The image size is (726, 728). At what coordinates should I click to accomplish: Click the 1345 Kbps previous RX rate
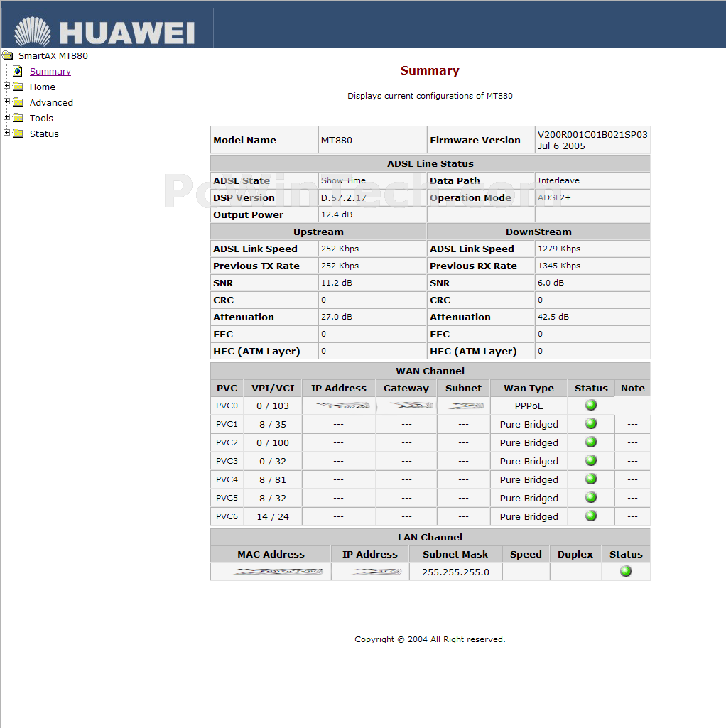(559, 266)
